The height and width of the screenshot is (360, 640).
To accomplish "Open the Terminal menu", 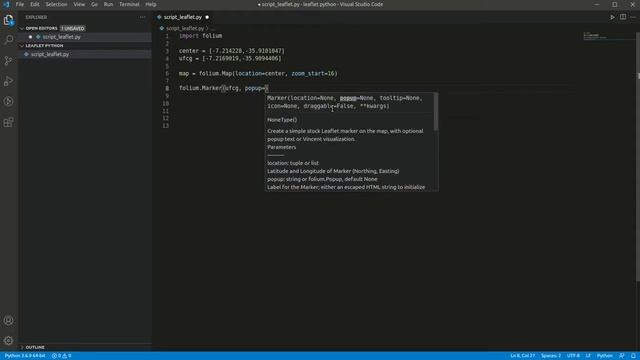I will [x=129, y=4].
